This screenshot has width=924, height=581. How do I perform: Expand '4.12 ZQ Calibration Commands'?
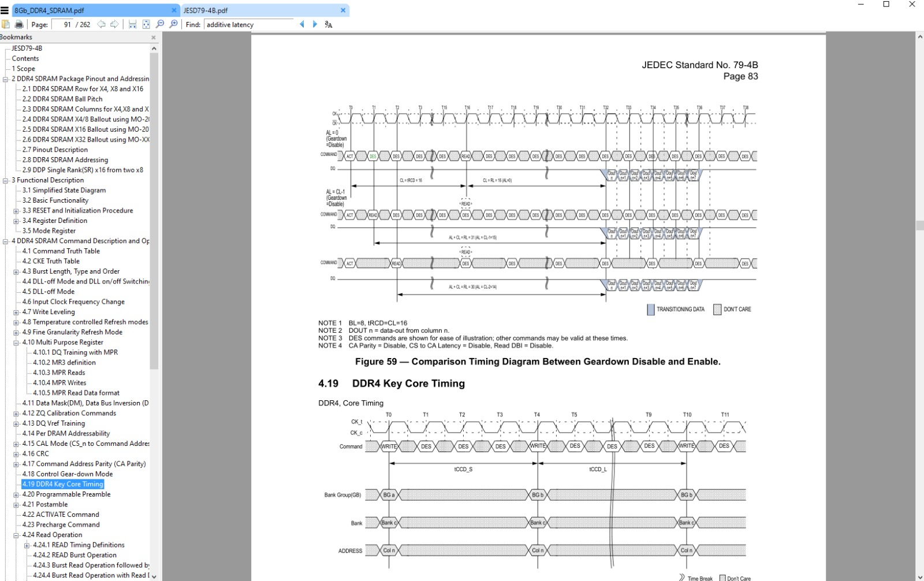[x=16, y=414]
